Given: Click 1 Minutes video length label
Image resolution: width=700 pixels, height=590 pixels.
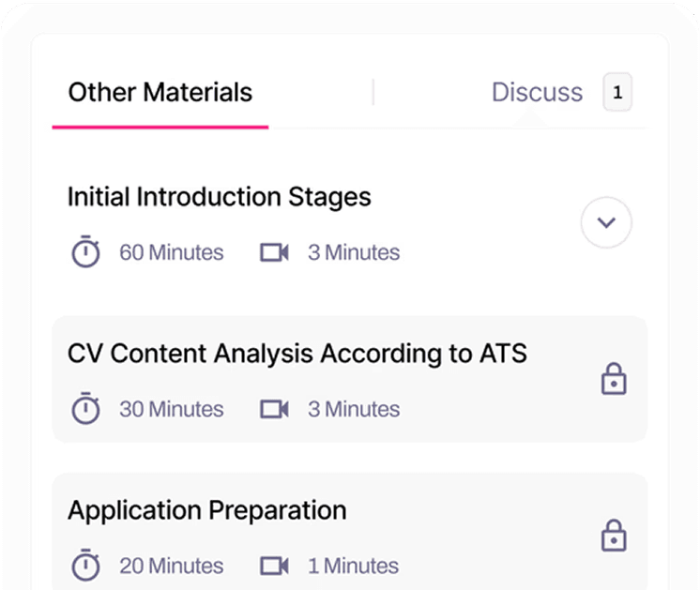Looking at the screenshot, I should pyautogui.click(x=353, y=566).
